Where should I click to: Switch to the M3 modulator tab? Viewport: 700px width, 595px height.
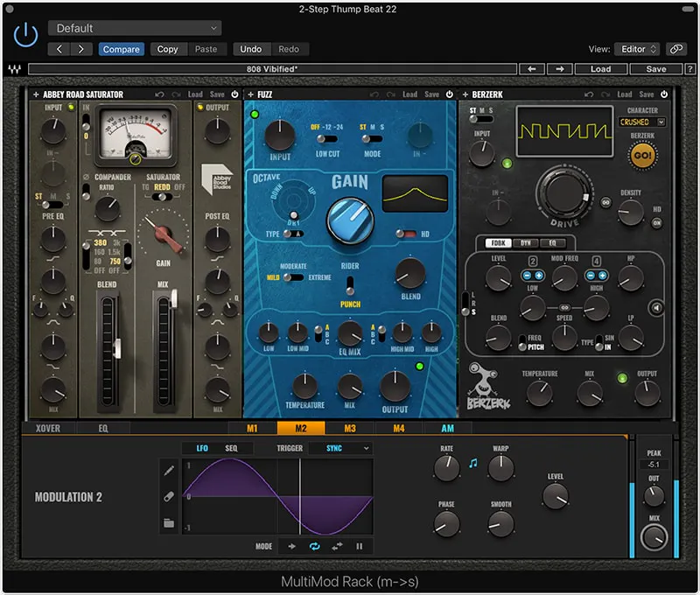click(x=350, y=429)
